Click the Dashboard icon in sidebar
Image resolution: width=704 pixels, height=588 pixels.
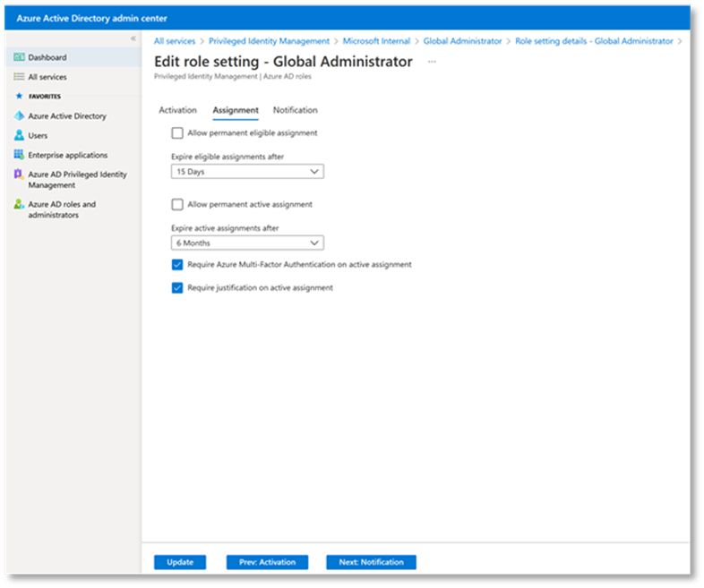pyautogui.click(x=20, y=58)
